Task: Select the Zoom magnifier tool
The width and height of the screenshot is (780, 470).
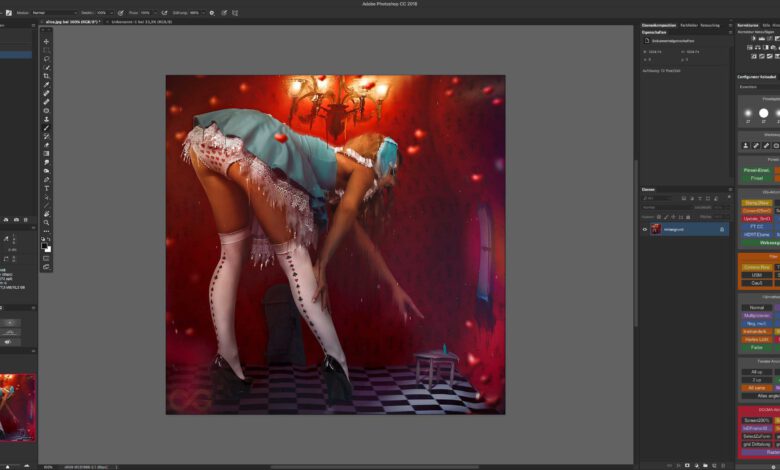Action: pos(46,223)
